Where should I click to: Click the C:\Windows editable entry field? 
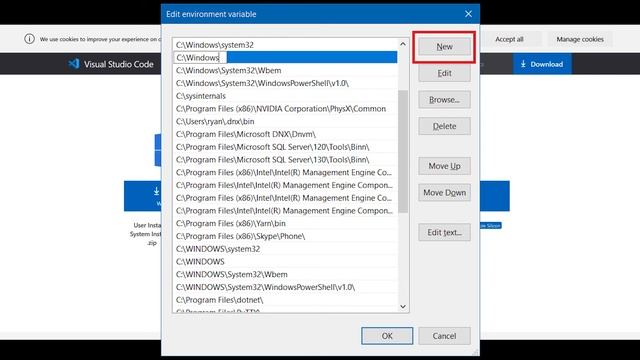tap(200, 58)
